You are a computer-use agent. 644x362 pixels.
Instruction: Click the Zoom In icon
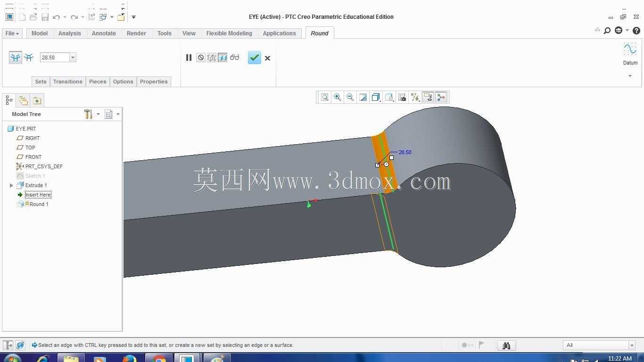coord(338,97)
